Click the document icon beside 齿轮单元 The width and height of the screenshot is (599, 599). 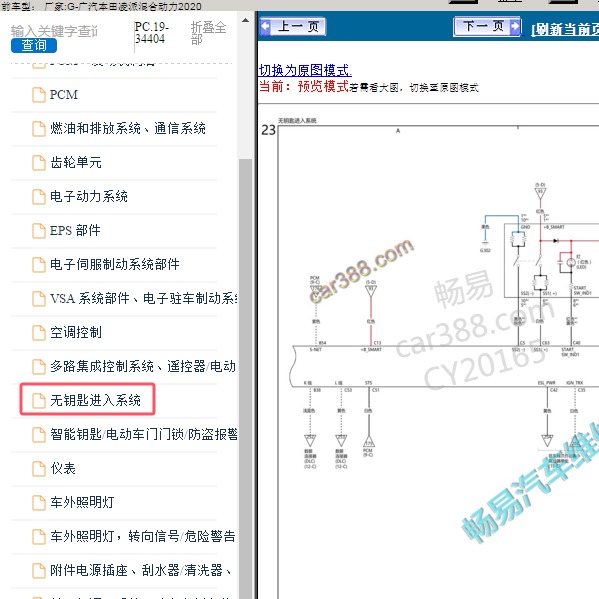tap(39, 163)
